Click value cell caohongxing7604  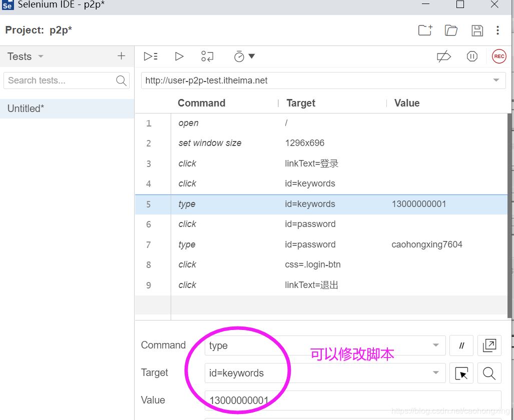(x=427, y=244)
